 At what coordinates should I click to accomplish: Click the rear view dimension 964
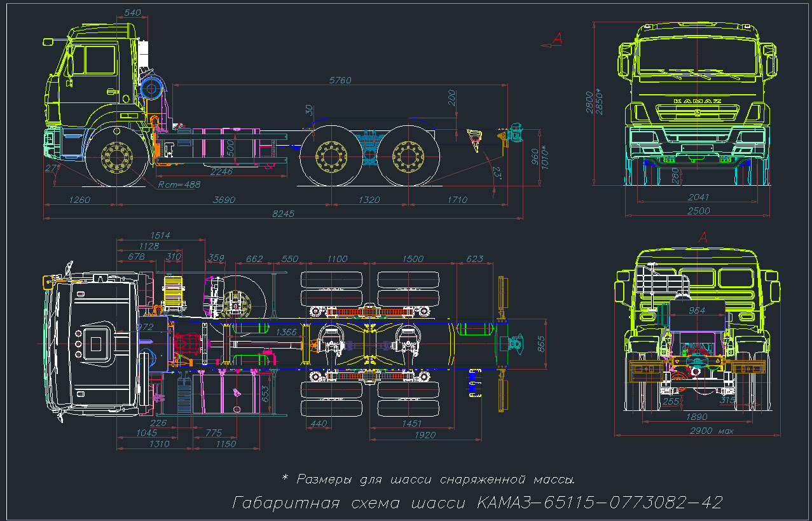pyautogui.click(x=698, y=310)
